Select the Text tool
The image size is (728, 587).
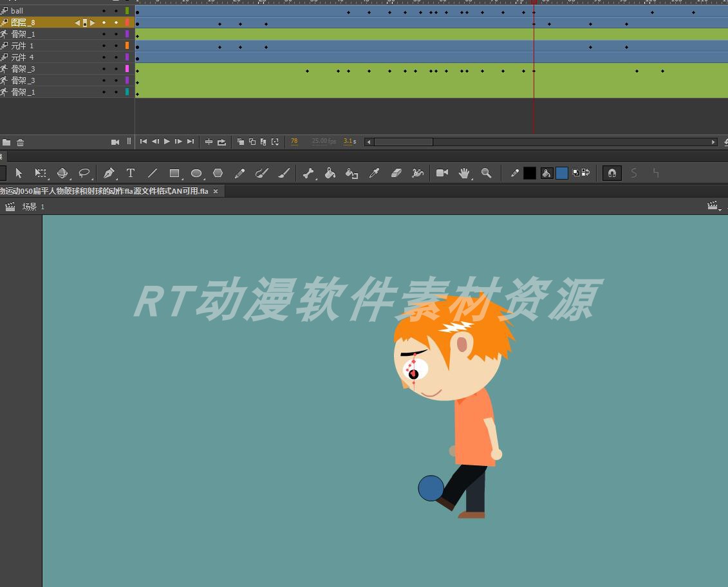click(131, 173)
